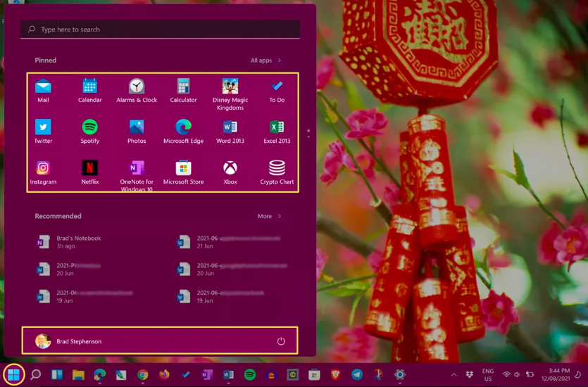Open Brad Stephenson user account menu
This screenshot has width=588, height=387.
click(68, 341)
